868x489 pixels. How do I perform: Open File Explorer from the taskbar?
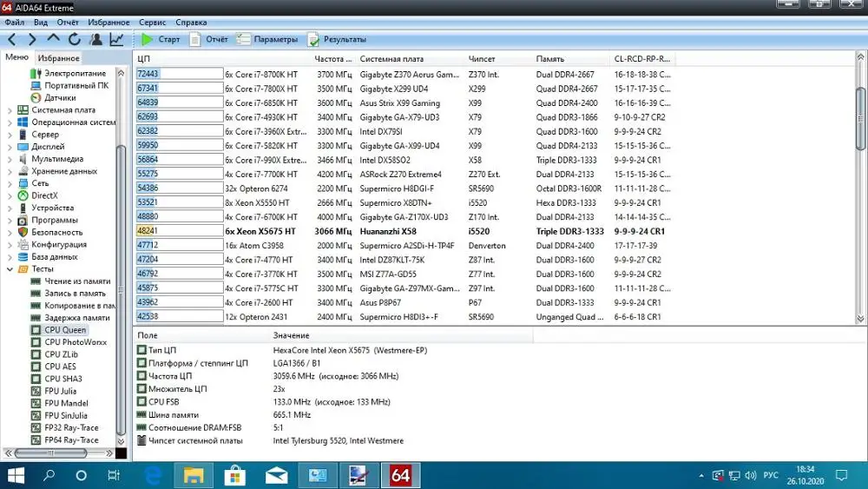coord(194,475)
